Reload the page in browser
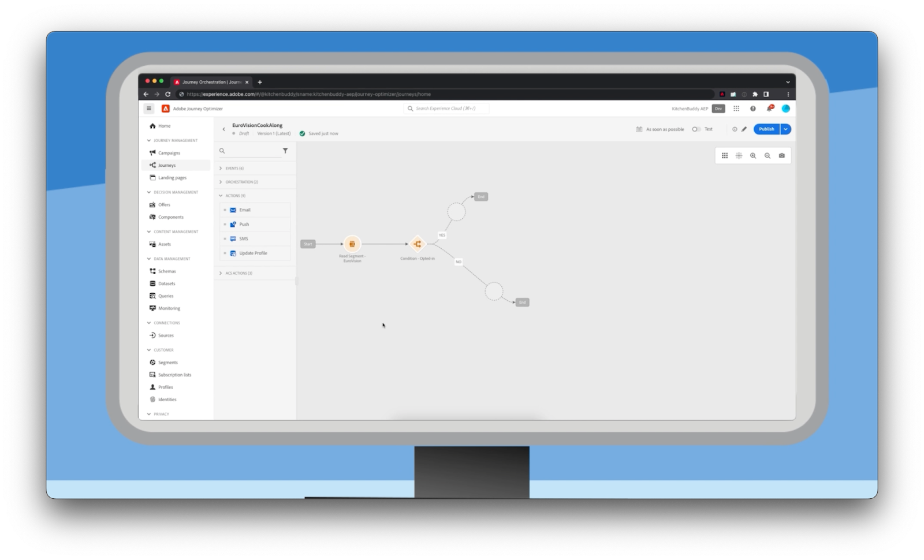Screen dimensions: 924x560 point(168,94)
